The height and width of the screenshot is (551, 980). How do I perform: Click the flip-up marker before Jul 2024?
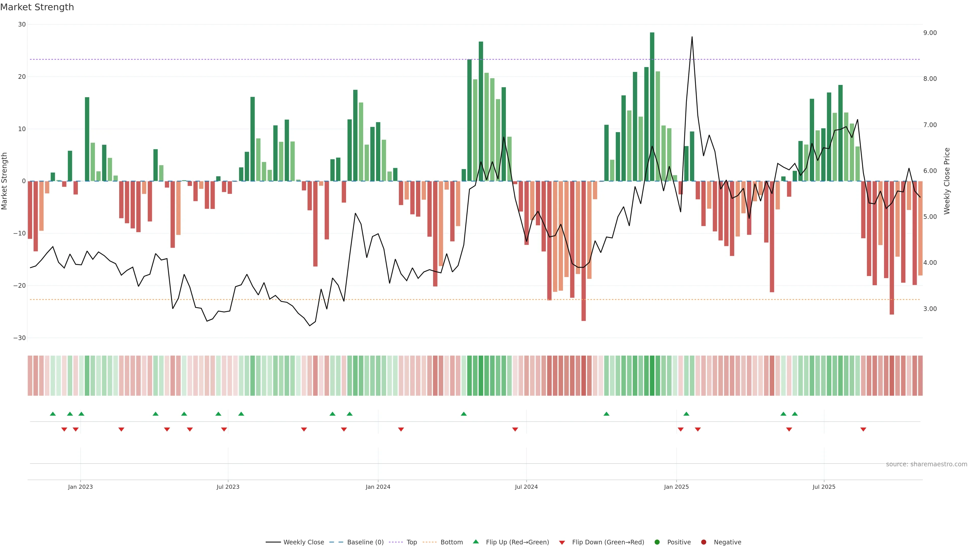[463, 414]
